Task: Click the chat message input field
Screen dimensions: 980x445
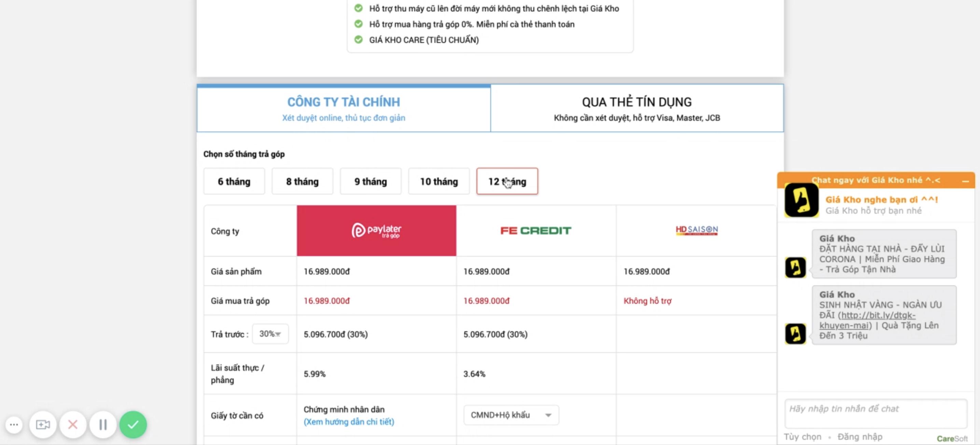Action: pos(876,414)
